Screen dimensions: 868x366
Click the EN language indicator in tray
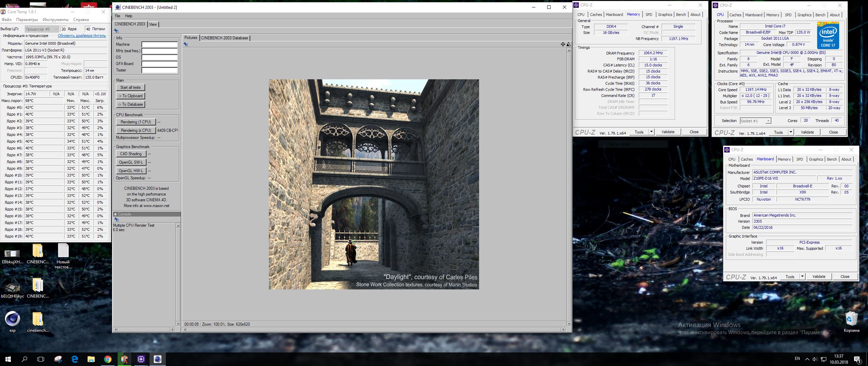797,359
